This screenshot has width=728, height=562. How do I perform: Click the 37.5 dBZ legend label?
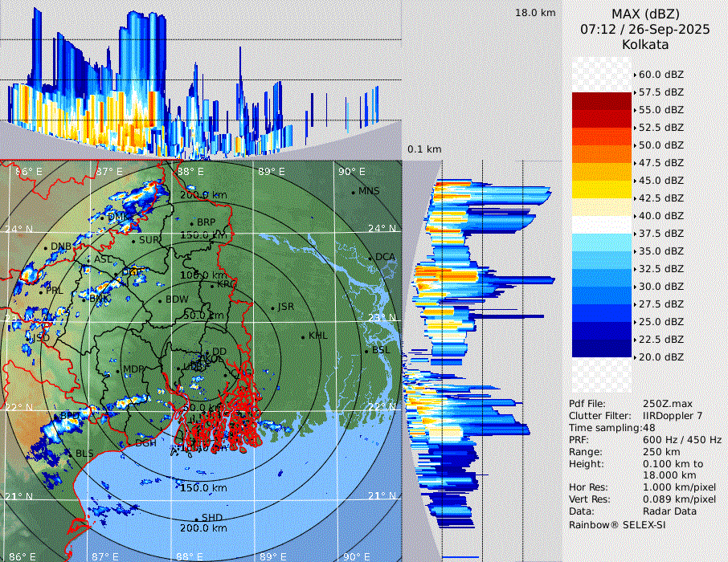click(661, 234)
